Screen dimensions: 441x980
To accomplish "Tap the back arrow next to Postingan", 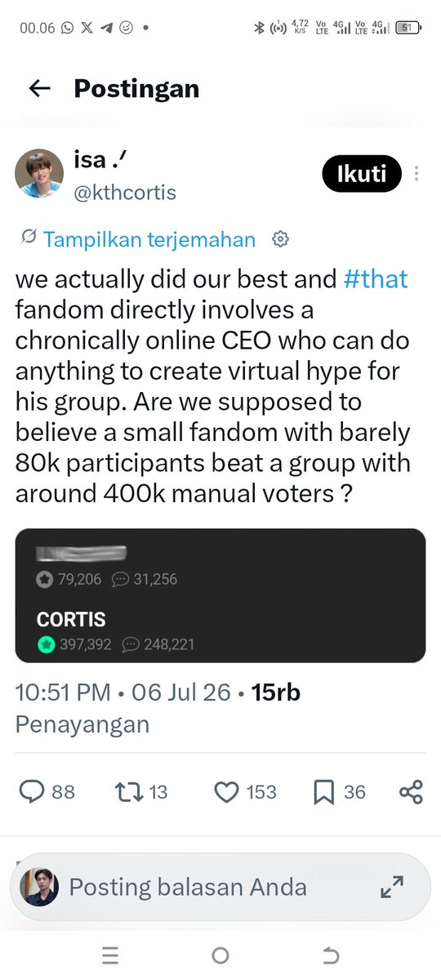I will [39, 88].
